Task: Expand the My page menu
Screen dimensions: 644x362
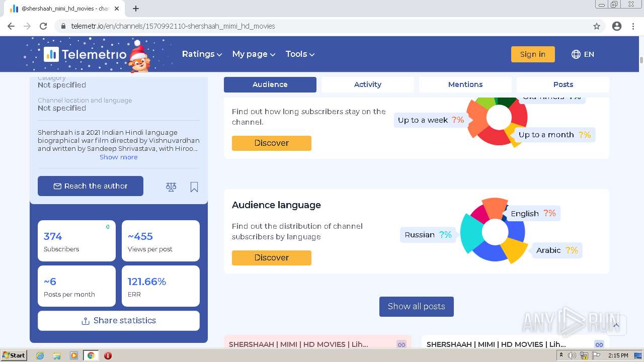Action: coord(254,54)
